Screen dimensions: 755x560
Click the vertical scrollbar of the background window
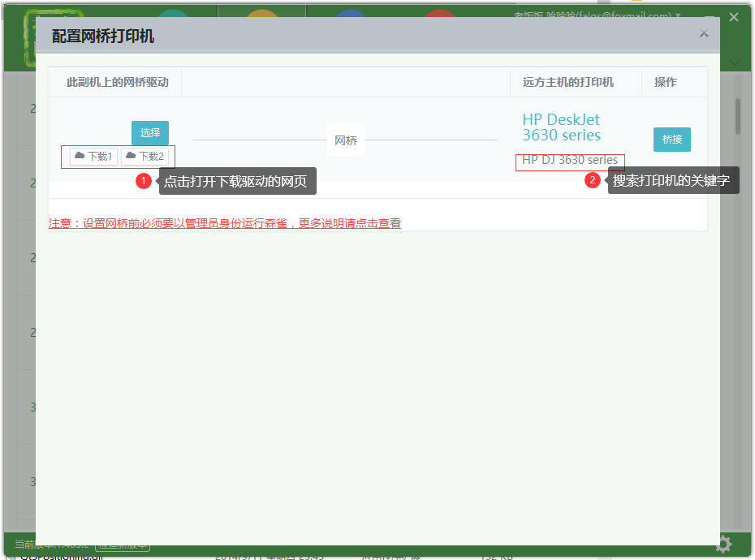click(737, 117)
